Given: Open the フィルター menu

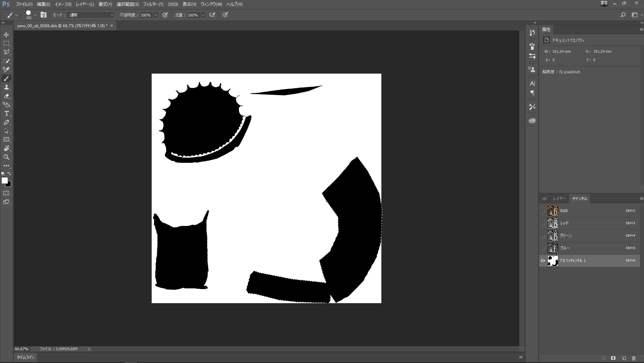Looking at the screenshot, I should [153, 4].
